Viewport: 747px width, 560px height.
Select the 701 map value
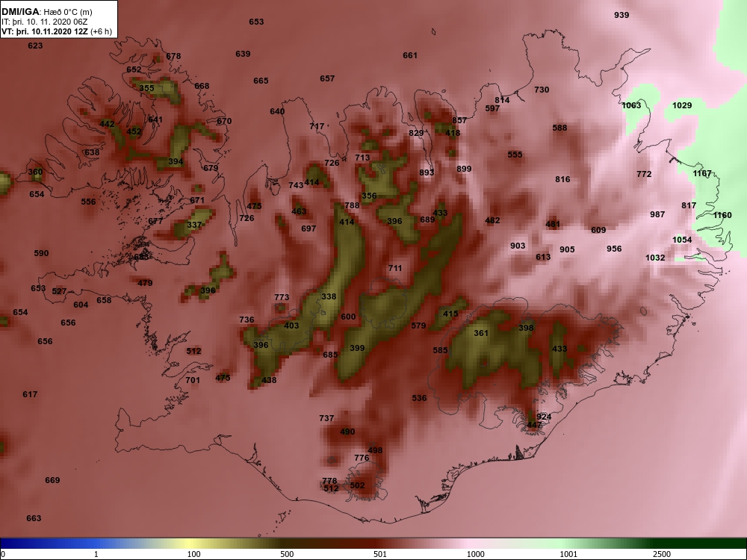pos(193,380)
